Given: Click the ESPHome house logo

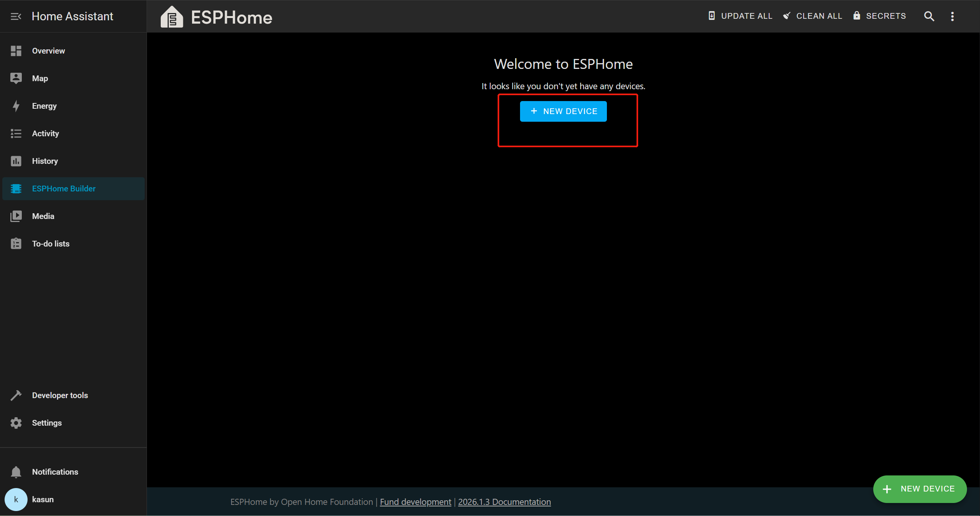Looking at the screenshot, I should 172,17.
